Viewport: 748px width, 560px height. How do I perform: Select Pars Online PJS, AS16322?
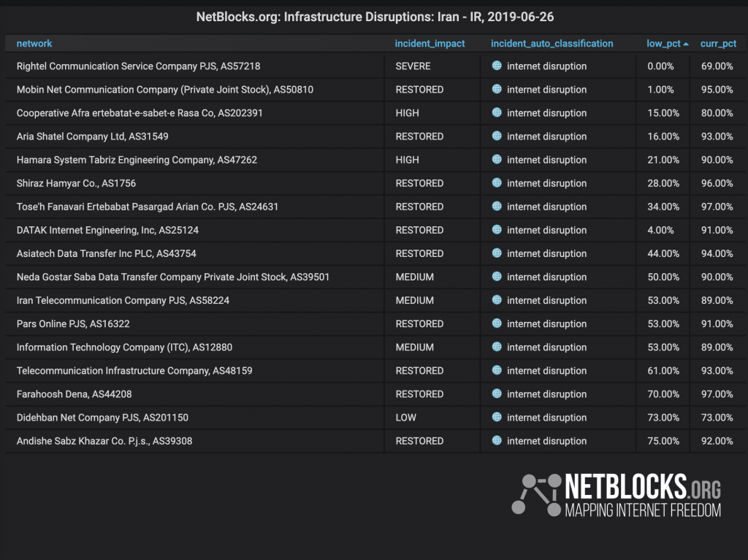pos(73,324)
